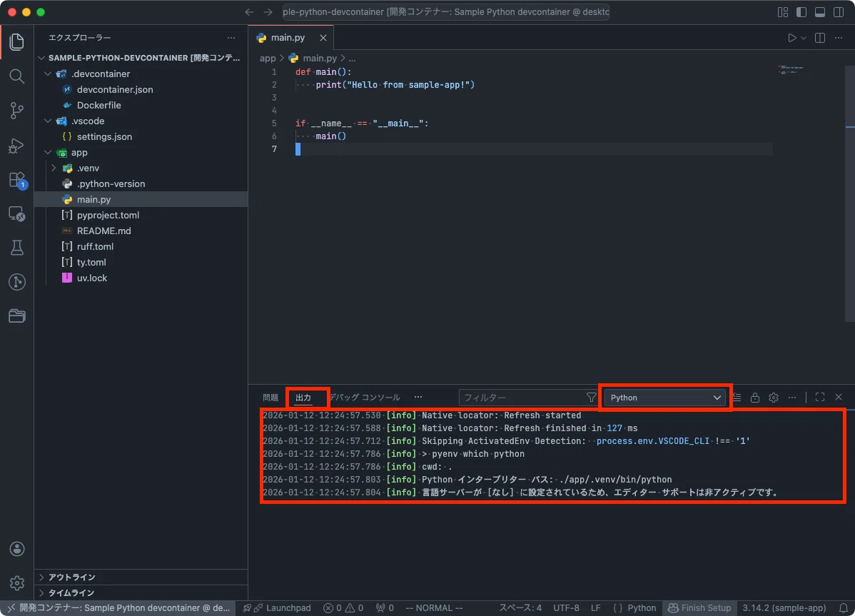Click Finish Setup in status bar

[699, 608]
